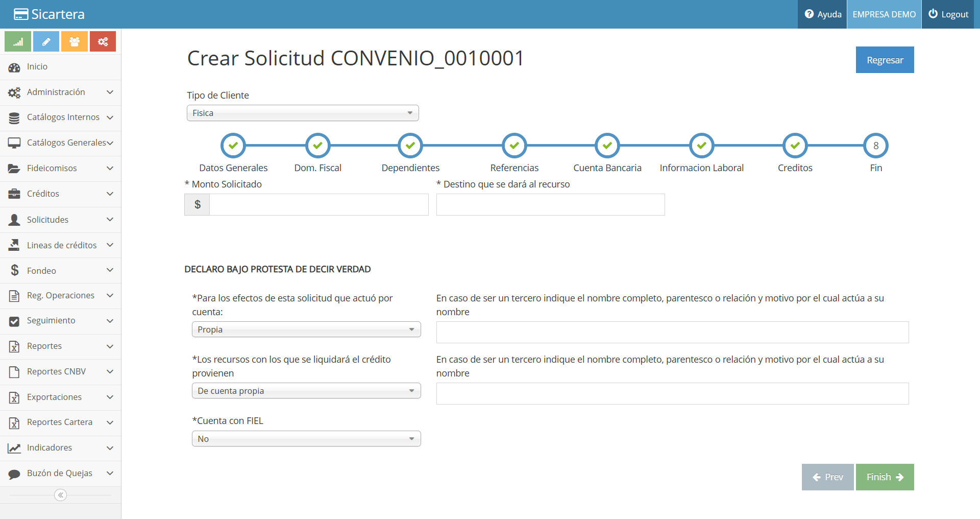Image resolution: width=980 pixels, height=519 pixels.
Task: Click the Prev button
Action: click(827, 477)
